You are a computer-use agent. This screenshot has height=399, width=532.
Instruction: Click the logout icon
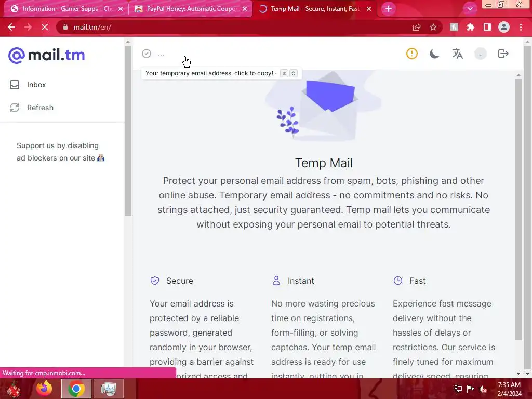[503, 54]
